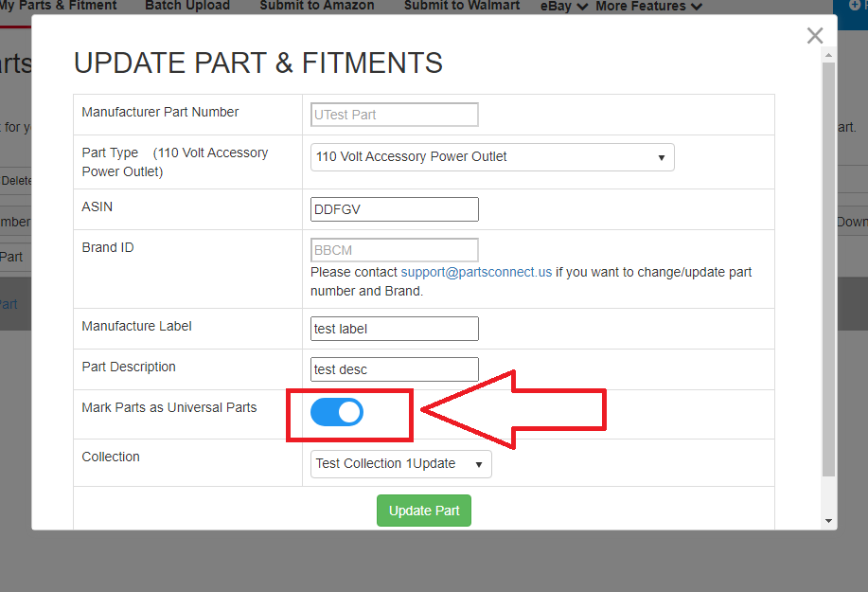The height and width of the screenshot is (592, 868).
Task: Open the Part Type dropdown
Action: point(492,157)
